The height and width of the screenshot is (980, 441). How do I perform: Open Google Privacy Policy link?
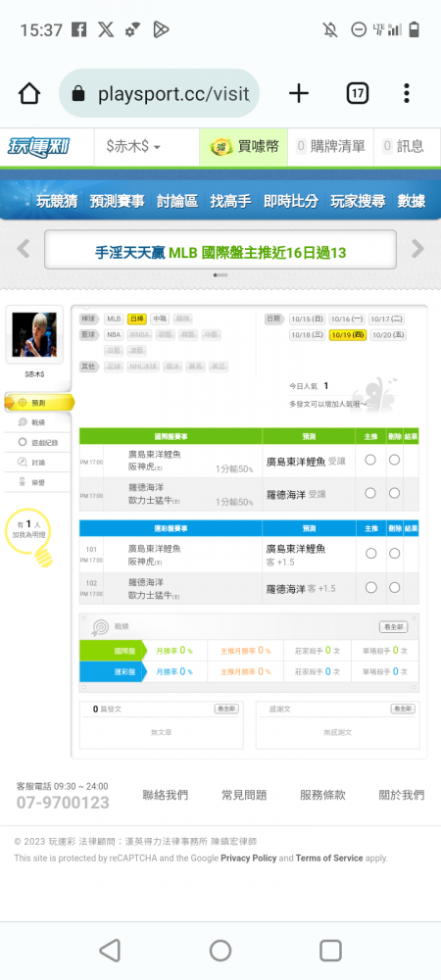click(x=249, y=858)
